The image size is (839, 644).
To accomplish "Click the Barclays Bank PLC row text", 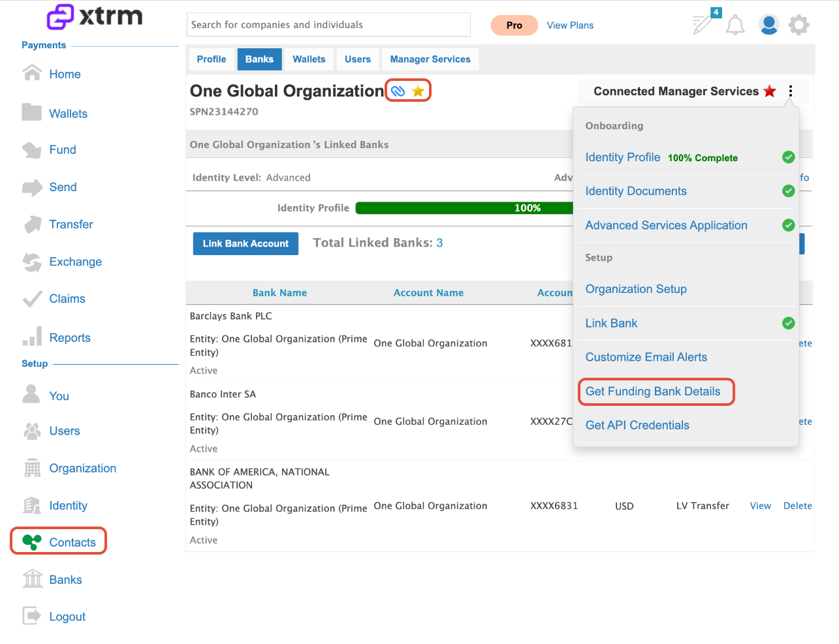I will (x=230, y=316).
